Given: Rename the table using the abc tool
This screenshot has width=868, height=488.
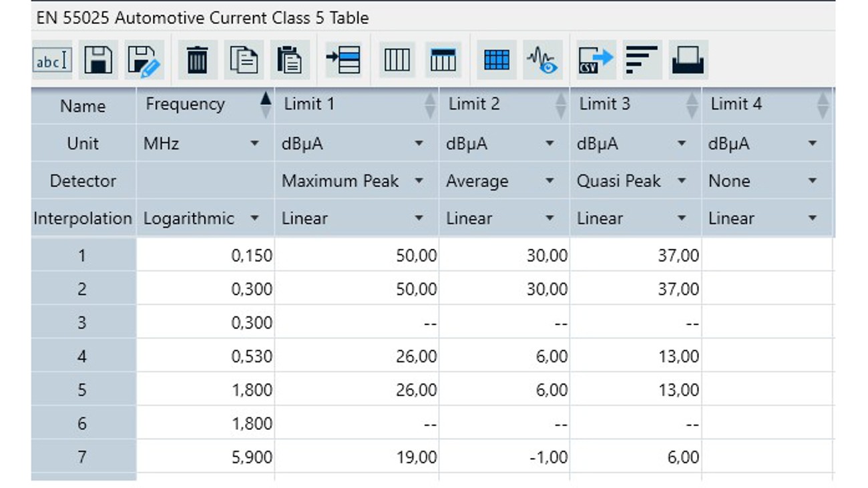Looking at the screenshot, I should point(52,59).
